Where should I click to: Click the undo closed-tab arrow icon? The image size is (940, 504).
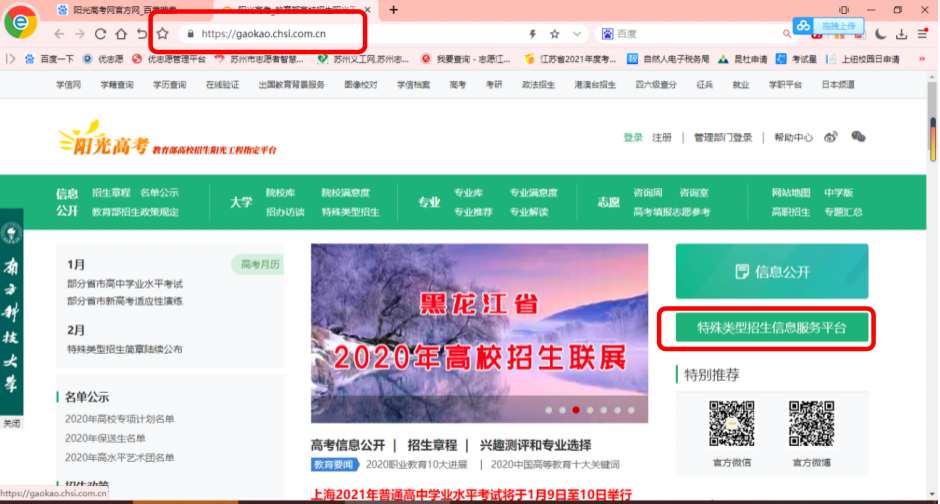click(141, 34)
